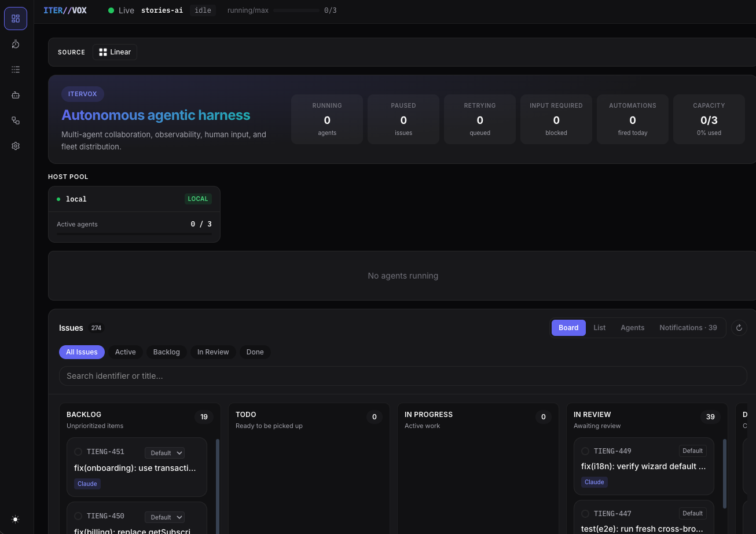Select the Done filter pill

click(255, 352)
